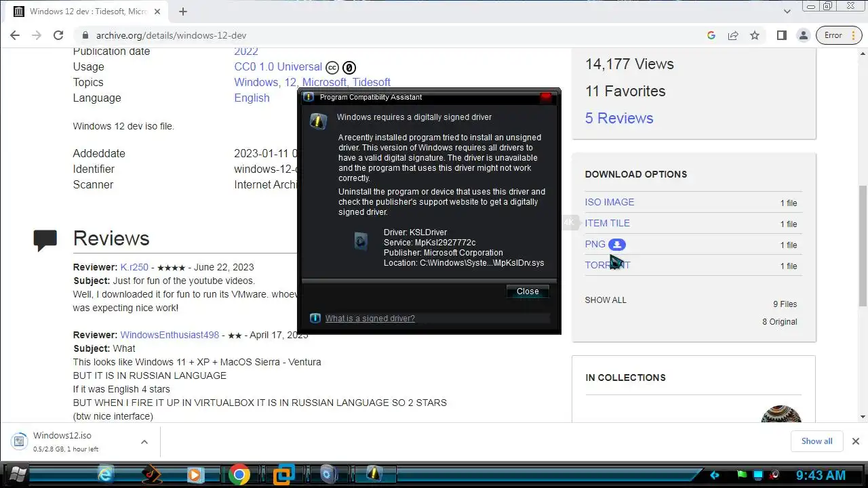Screen dimensions: 868x488
Task: Select the Windows 12 dev browser tab
Action: tap(87, 12)
